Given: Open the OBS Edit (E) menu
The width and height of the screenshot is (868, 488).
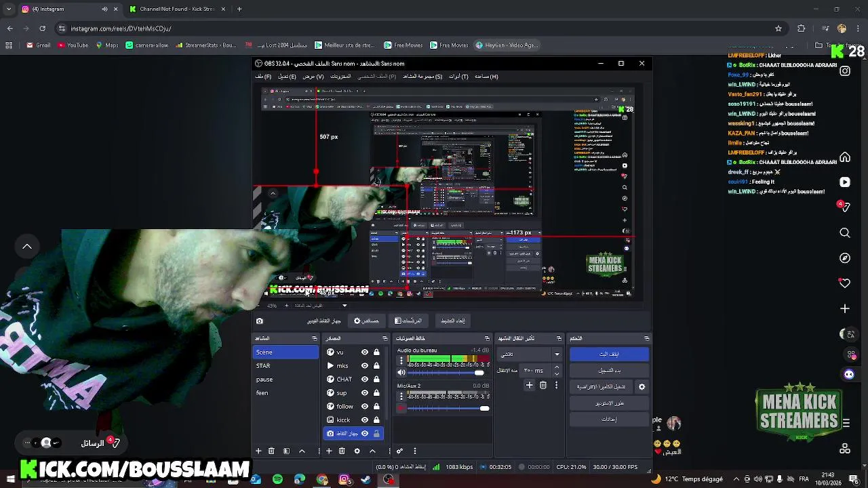Looking at the screenshot, I should [287, 77].
